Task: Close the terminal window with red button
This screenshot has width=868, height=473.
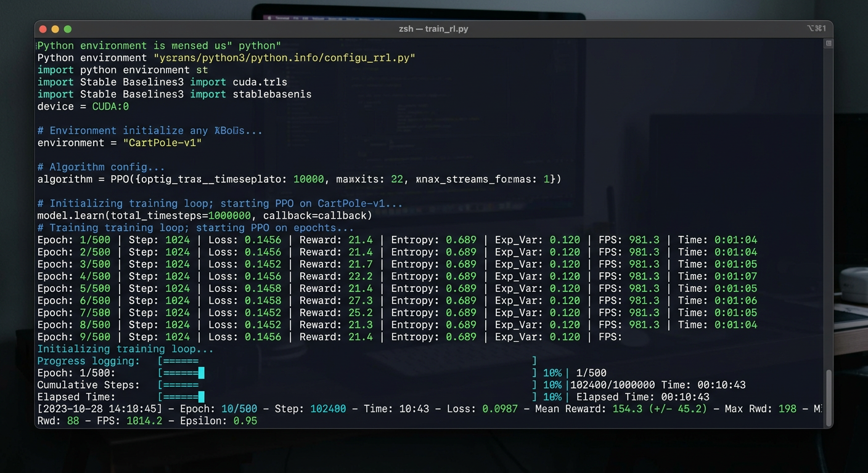Action: tap(43, 29)
